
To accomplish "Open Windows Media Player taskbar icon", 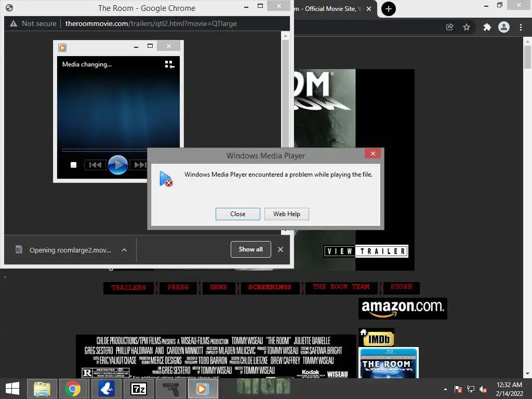I will 202,389.
